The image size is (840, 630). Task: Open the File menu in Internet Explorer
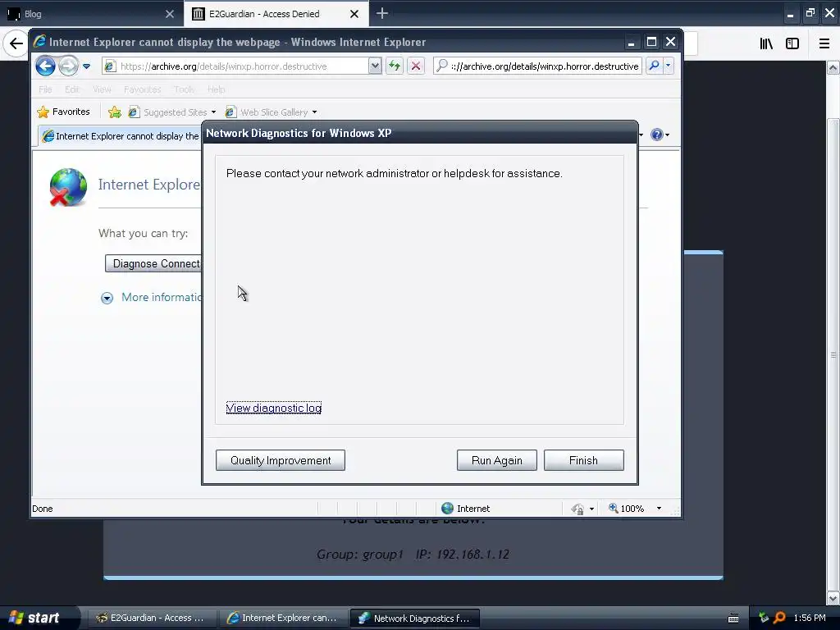tap(46, 89)
